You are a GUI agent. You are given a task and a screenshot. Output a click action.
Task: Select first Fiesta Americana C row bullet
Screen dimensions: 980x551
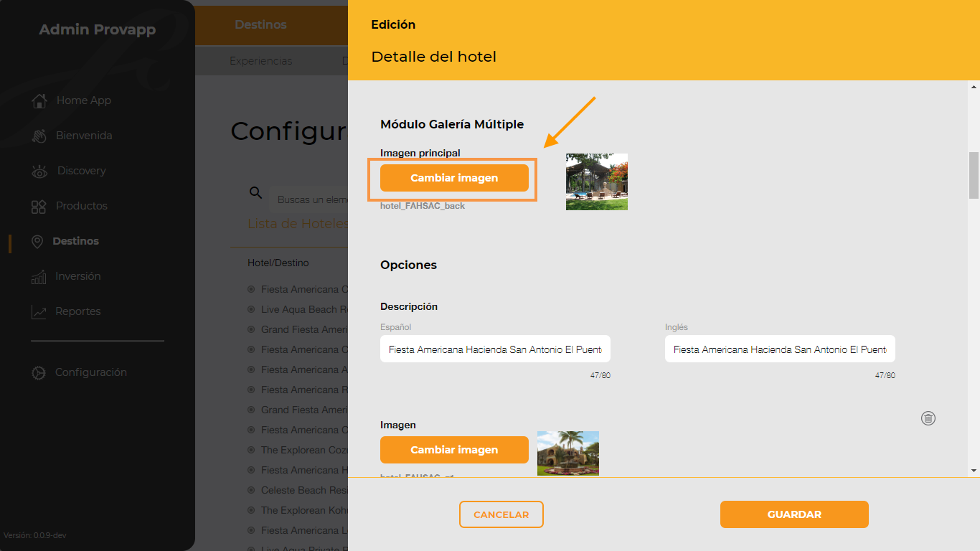tap(251, 289)
